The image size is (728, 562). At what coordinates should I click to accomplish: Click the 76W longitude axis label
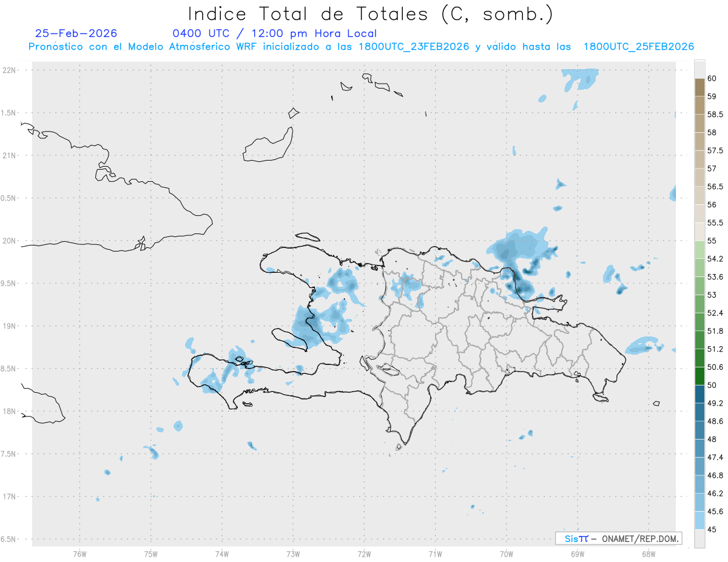79,554
